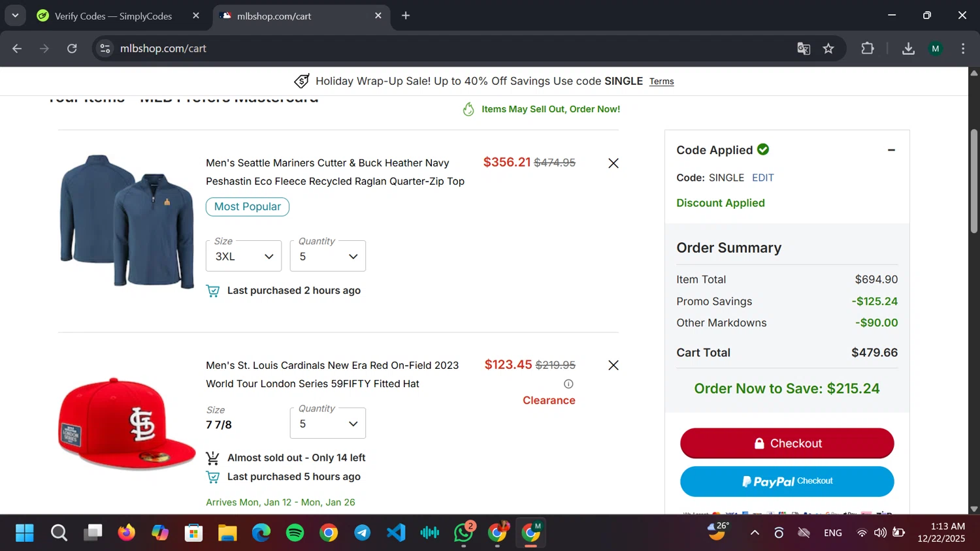Click the Cart Total $479.66 value
980x551 pixels.
click(x=874, y=353)
